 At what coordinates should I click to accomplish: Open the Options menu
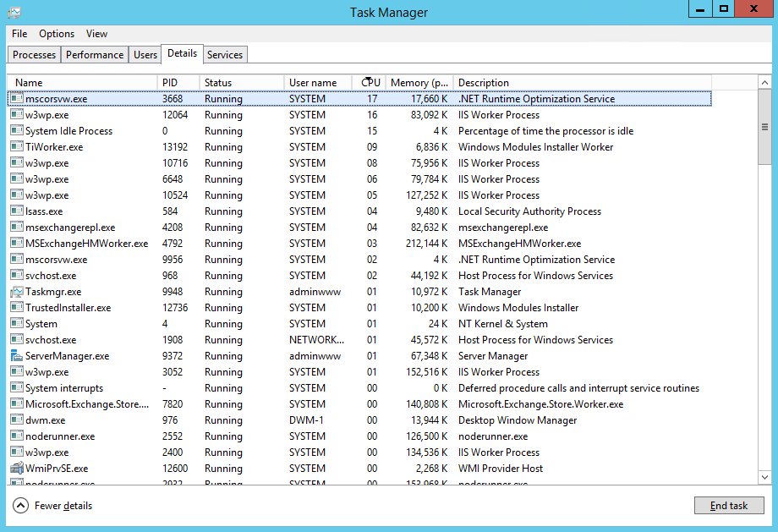tap(57, 34)
